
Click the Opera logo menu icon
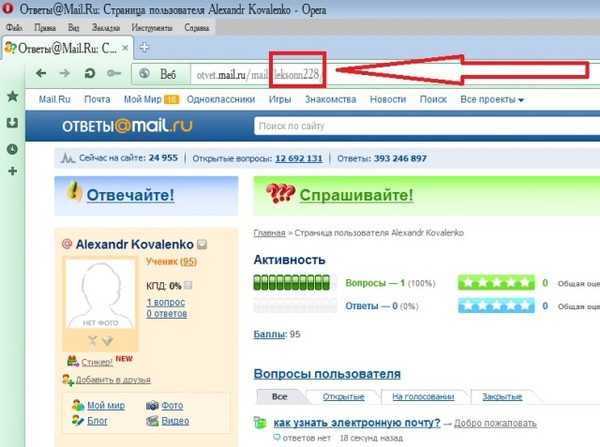coord(8,8)
